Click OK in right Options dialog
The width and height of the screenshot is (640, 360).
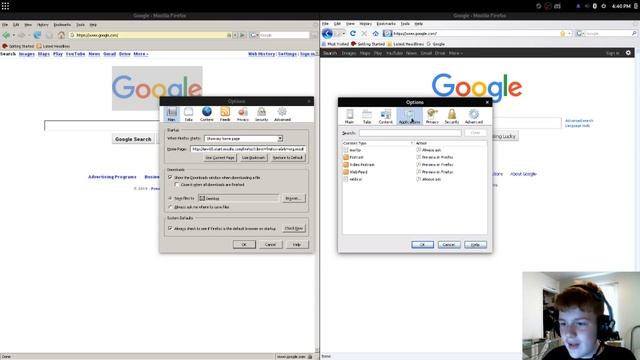422,244
